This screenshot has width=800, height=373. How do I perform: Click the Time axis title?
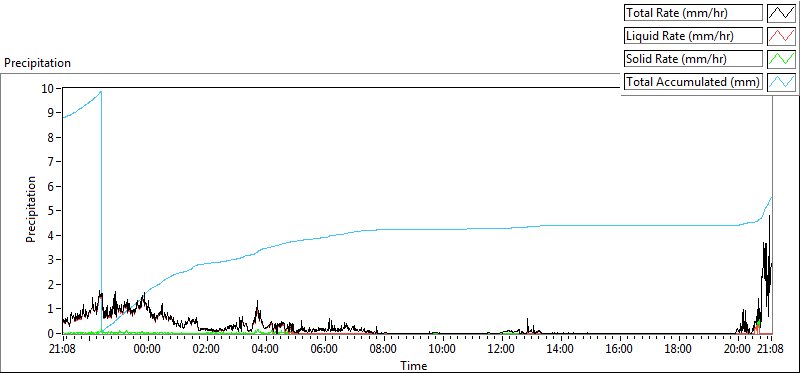point(414,365)
